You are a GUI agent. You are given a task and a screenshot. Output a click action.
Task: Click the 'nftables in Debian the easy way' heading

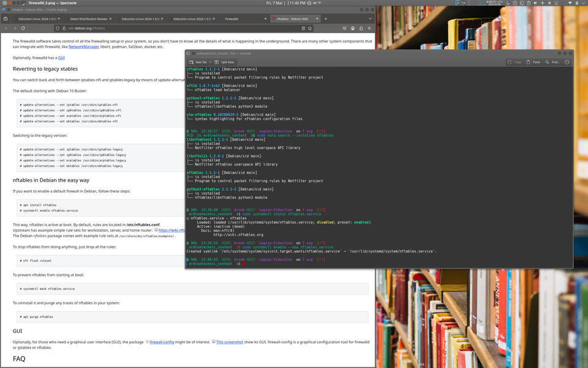pyautogui.click(x=51, y=180)
